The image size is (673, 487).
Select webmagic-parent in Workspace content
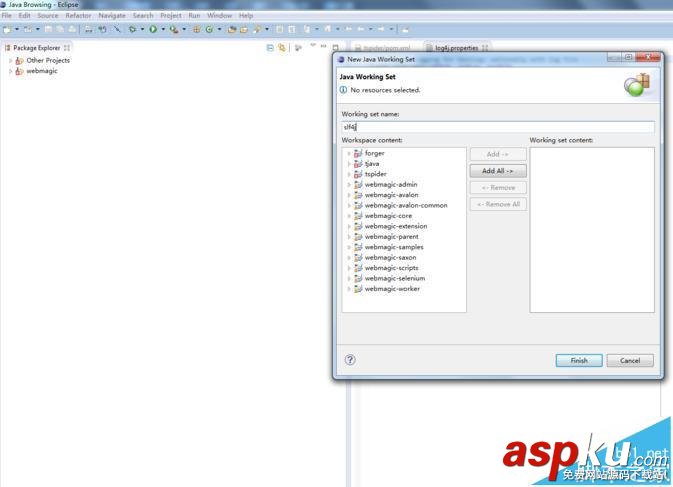tap(391, 237)
